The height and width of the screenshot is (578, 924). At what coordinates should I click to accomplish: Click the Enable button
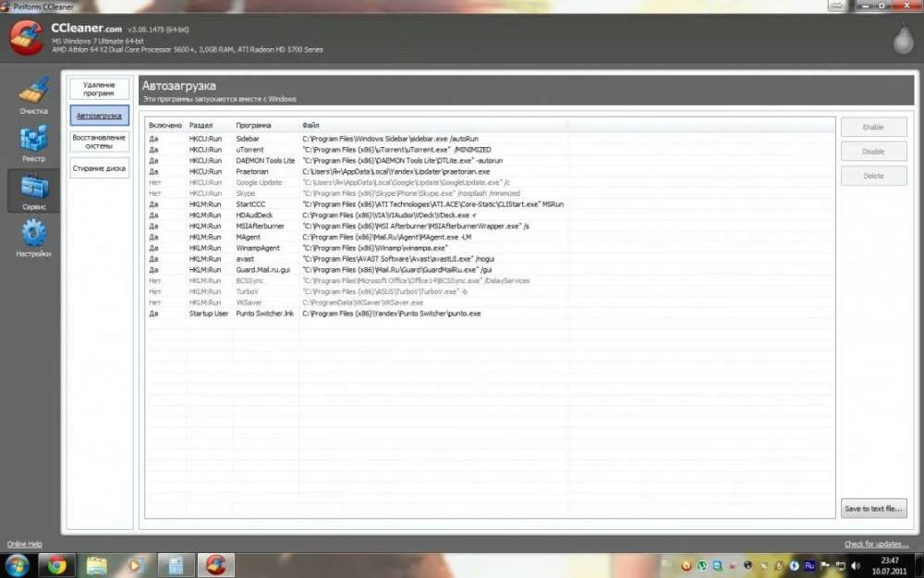(x=873, y=127)
